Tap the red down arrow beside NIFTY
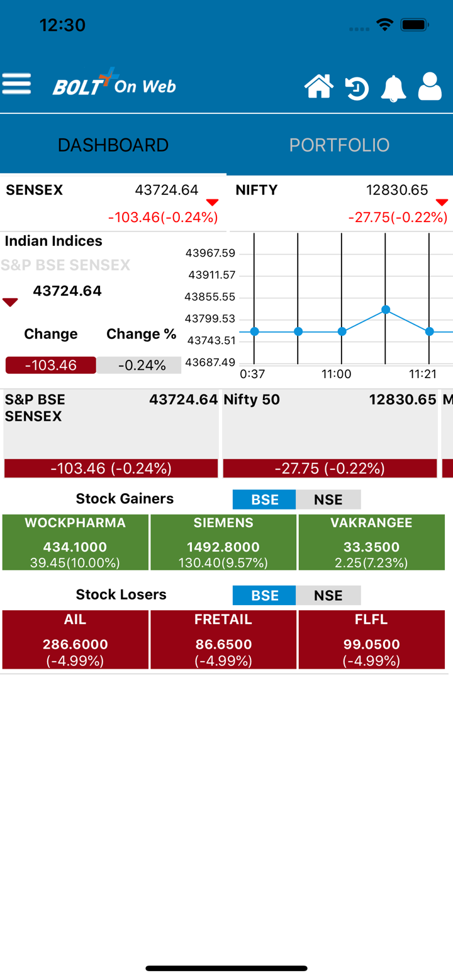This screenshot has width=453, height=980. tap(442, 202)
